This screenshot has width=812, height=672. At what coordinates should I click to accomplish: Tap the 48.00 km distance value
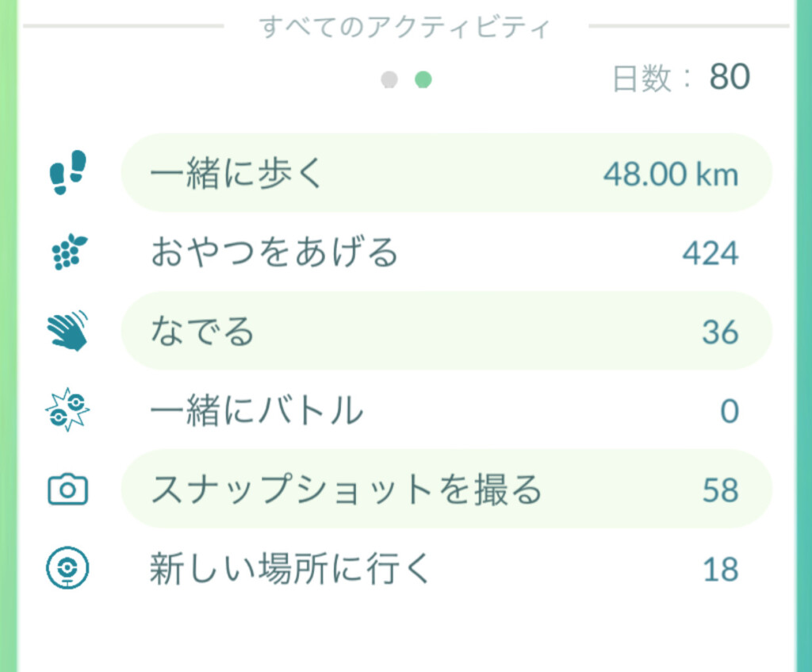670,174
